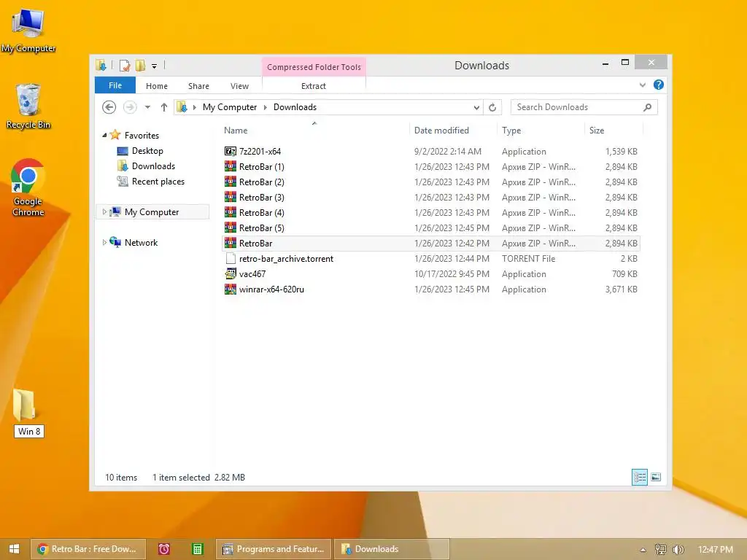
Task: Open the dropdown arrow after My Computer breadcrumb
Action: pos(266,108)
